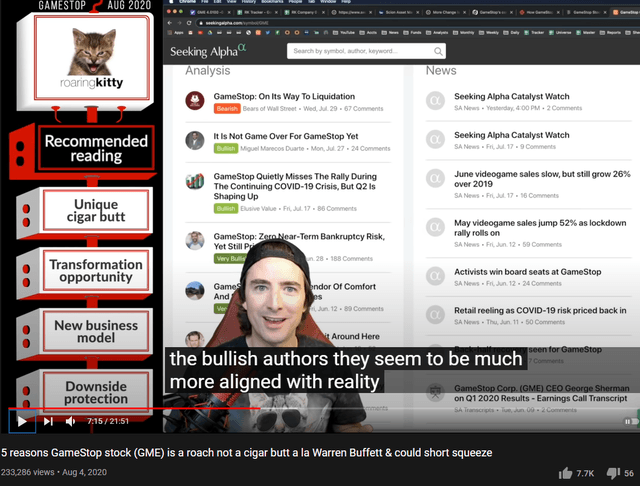This screenshot has height=486, width=640.
Task: Click the video play button
Action: tap(22, 421)
